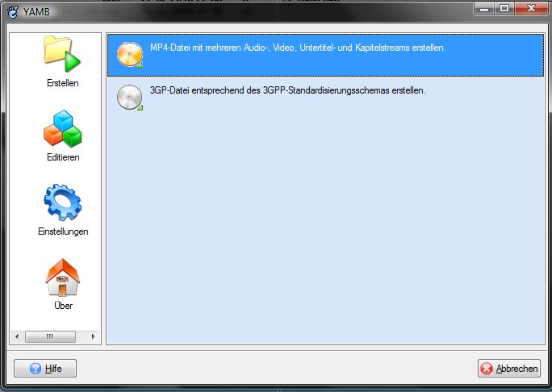
Task: Click the Einstellungen label in sidebar
Action: (63, 231)
